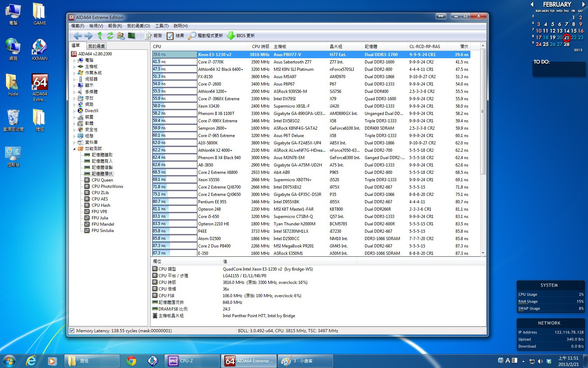This screenshot has width=588, height=368.
Task: Select the Atom D2500 result row
Action: click(311, 239)
